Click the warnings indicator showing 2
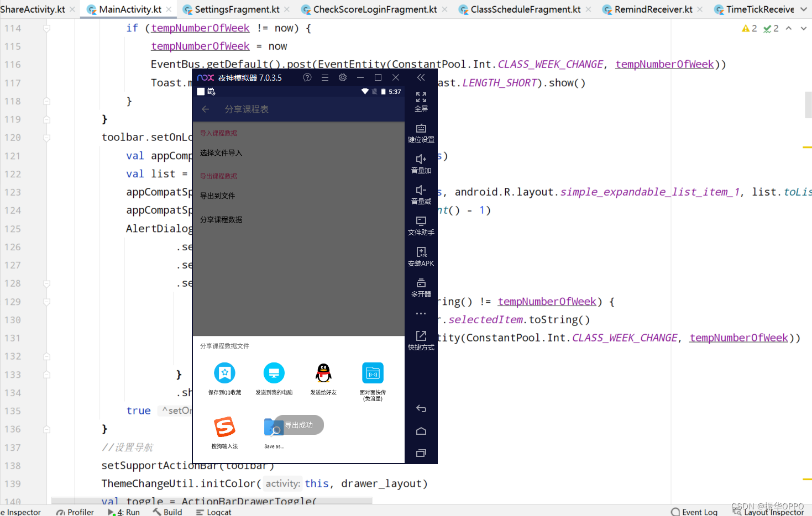Image resolution: width=812 pixels, height=516 pixels. click(750, 28)
